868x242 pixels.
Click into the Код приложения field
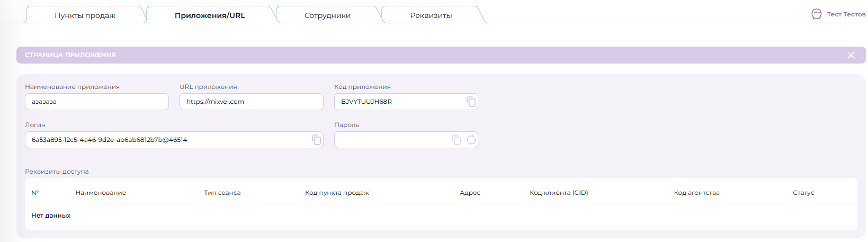(398, 102)
